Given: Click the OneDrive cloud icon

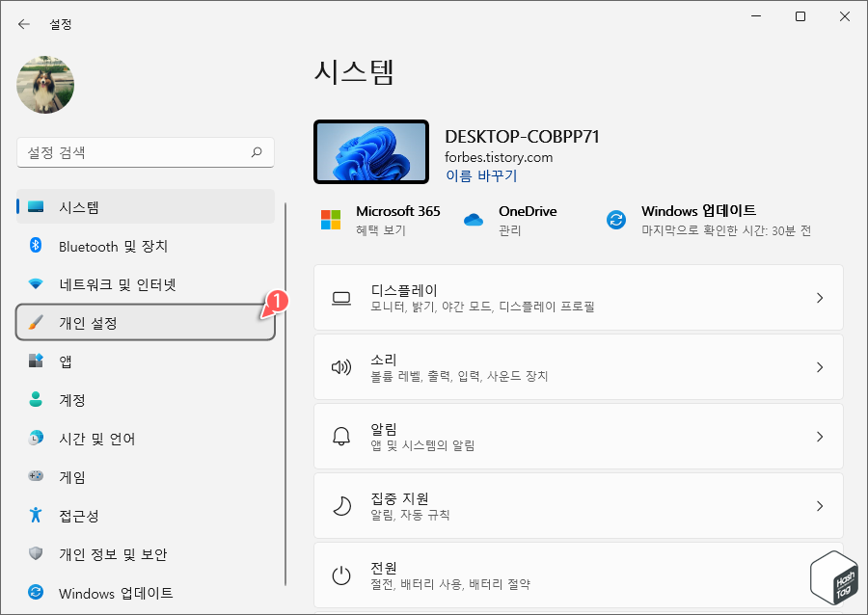Looking at the screenshot, I should pos(473,219).
